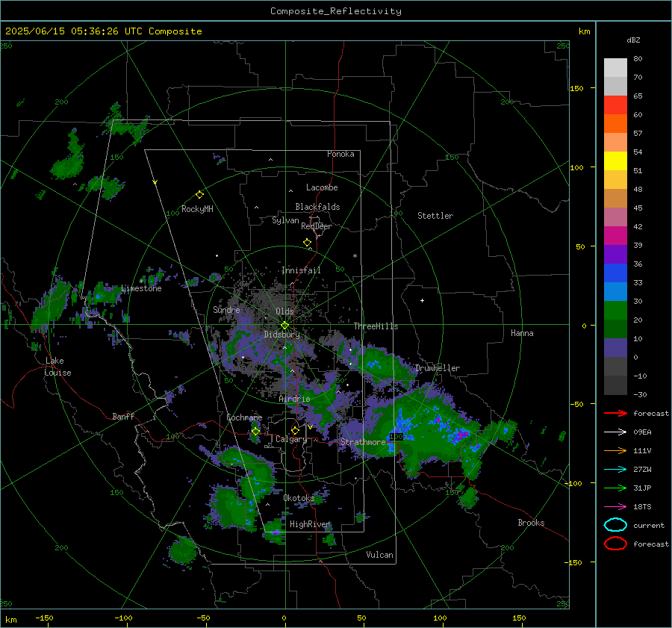Click the white 09EA arrow icon
672x628 pixels.
[x=615, y=432]
